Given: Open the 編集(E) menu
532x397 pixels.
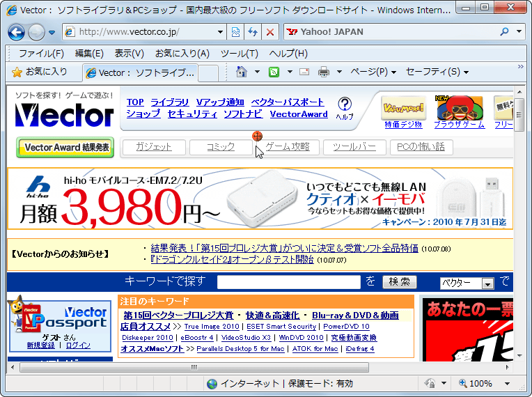Looking at the screenshot, I should tap(89, 53).
